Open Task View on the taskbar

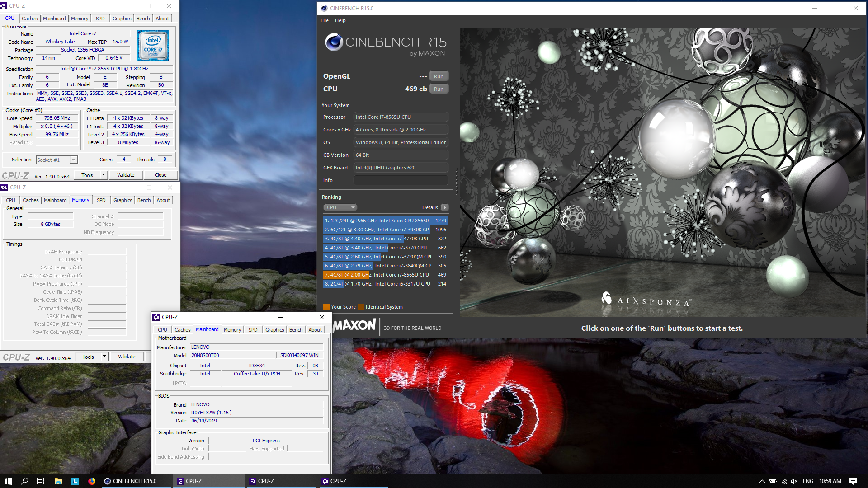[x=41, y=481]
